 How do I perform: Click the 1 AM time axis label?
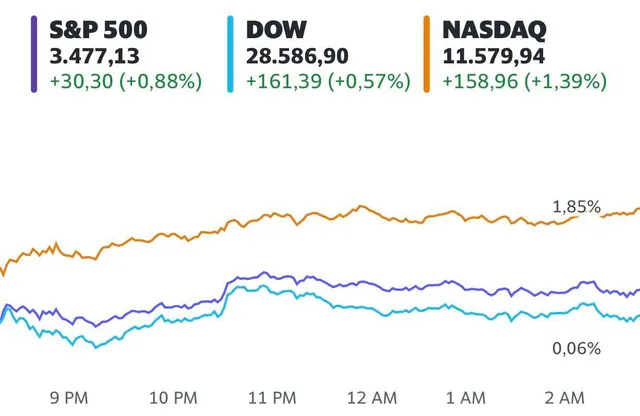coord(466,398)
